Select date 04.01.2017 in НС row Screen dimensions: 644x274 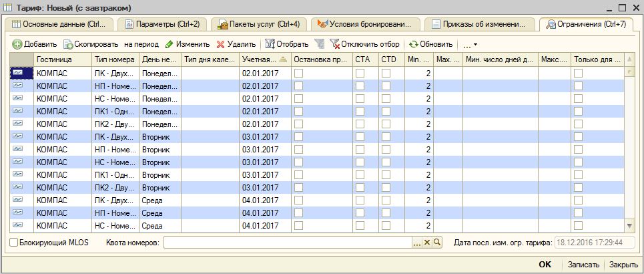(265, 226)
